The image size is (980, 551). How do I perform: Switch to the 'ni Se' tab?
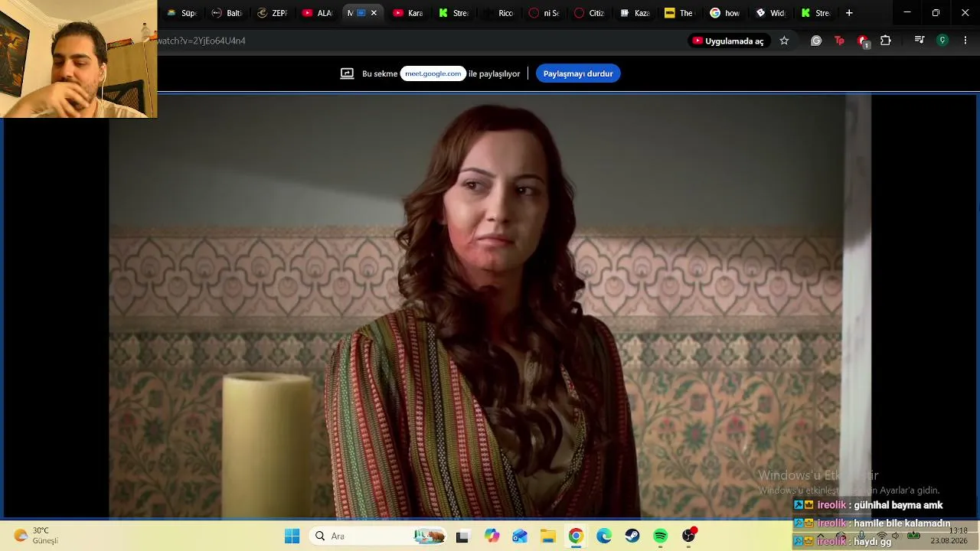click(x=543, y=13)
